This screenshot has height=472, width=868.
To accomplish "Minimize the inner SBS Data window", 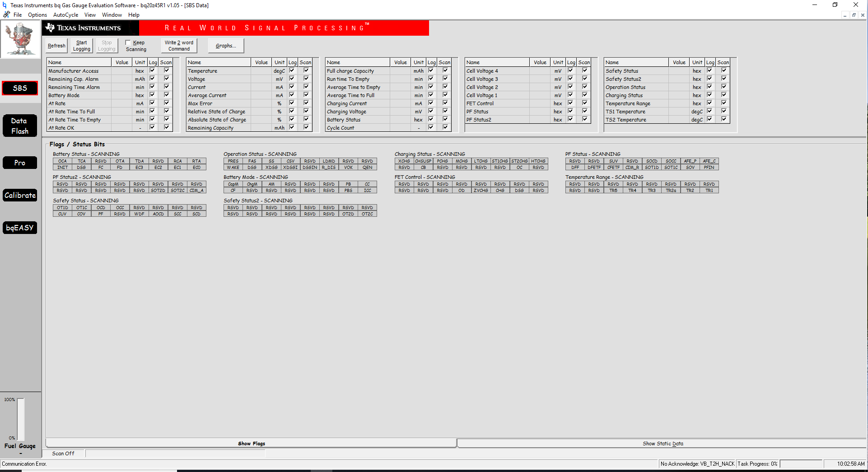I will tap(845, 15).
